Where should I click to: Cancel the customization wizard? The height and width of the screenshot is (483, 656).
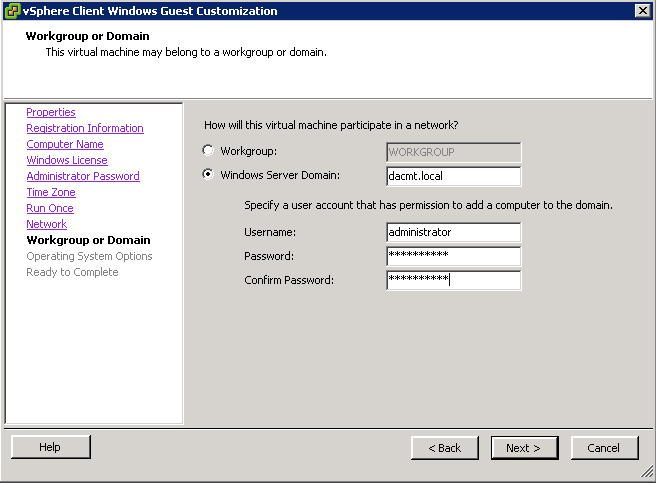click(604, 448)
